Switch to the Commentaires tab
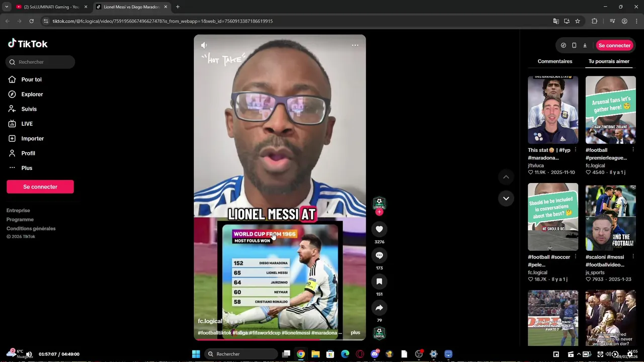 click(555, 61)
